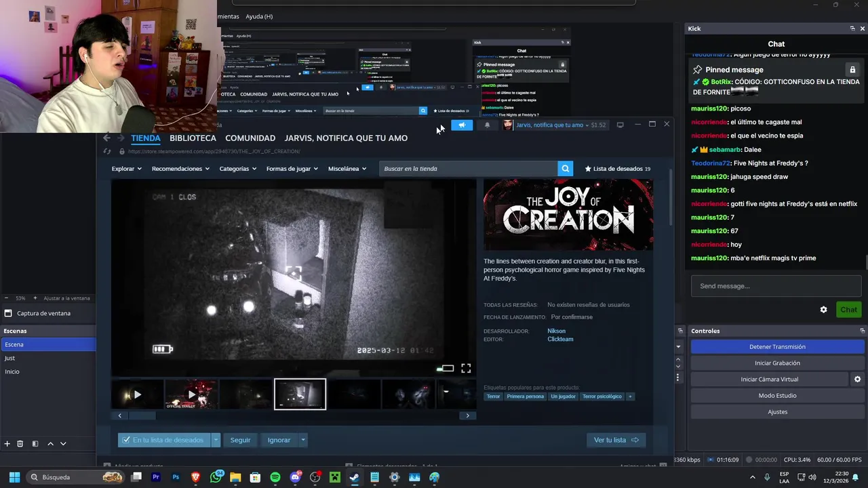
Task: Click the remove scene trash icon
Action: 20,444
